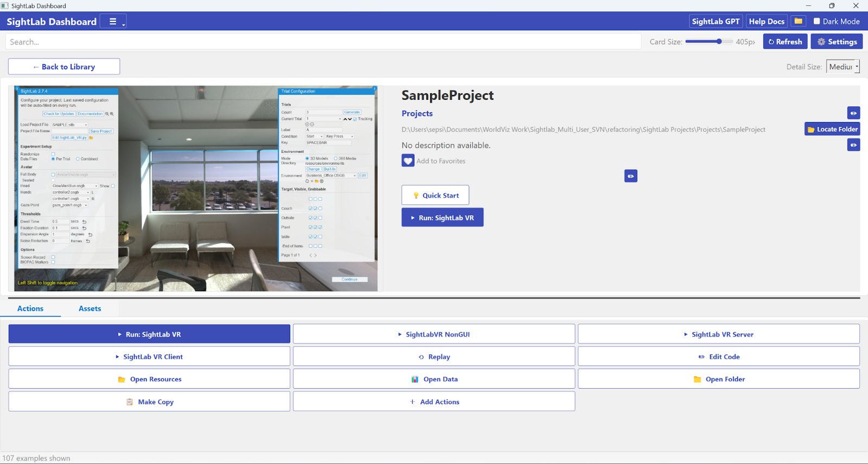Image resolution: width=868 pixels, height=464 pixels.
Task: Edit description using pencil beside 'No description available'
Action: (853, 145)
